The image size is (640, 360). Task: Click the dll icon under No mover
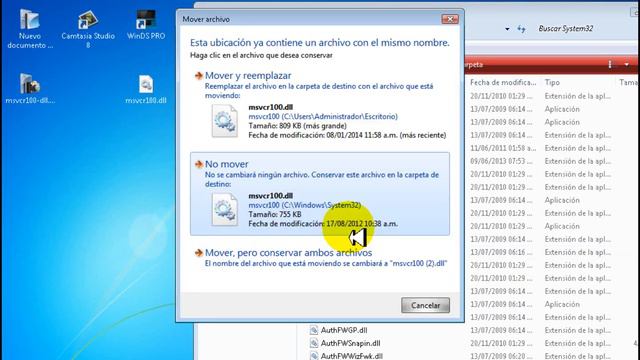[x=224, y=209]
